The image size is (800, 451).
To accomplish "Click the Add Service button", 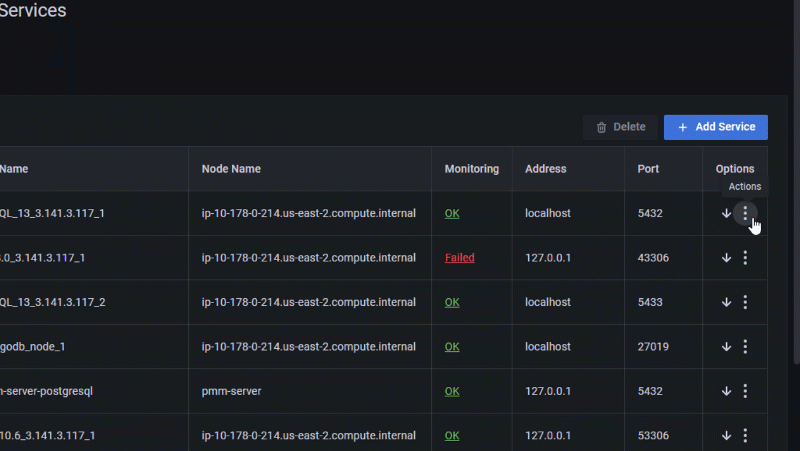I will (x=716, y=127).
